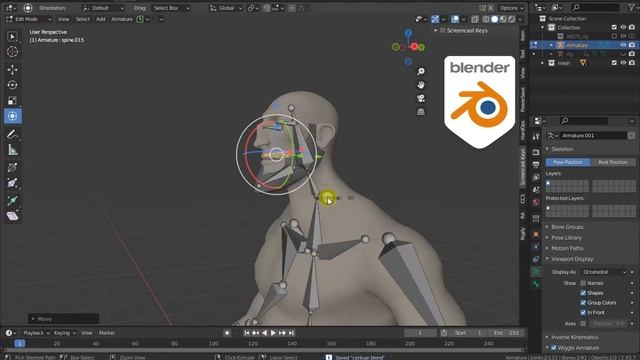Click the Pose Position button
640x360 pixels.
pos(568,162)
